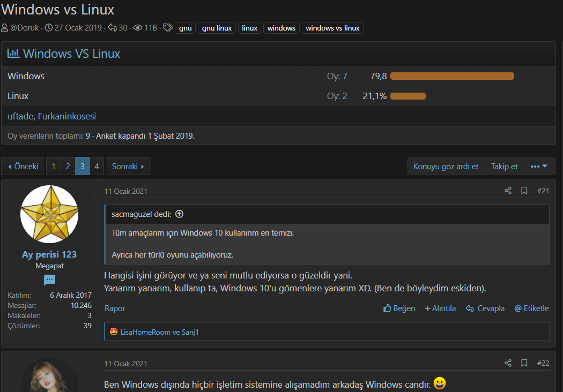
Task: Jump to quoted sacmaguzel post arrow icon
Action: (179, 214)
